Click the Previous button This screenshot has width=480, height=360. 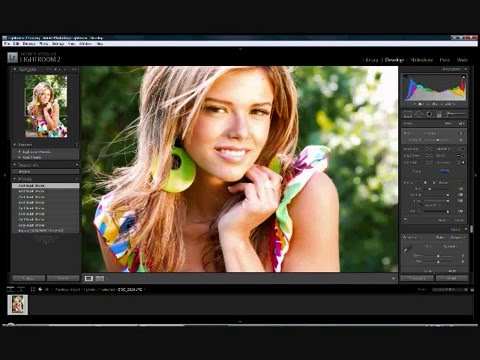point(417,278)
